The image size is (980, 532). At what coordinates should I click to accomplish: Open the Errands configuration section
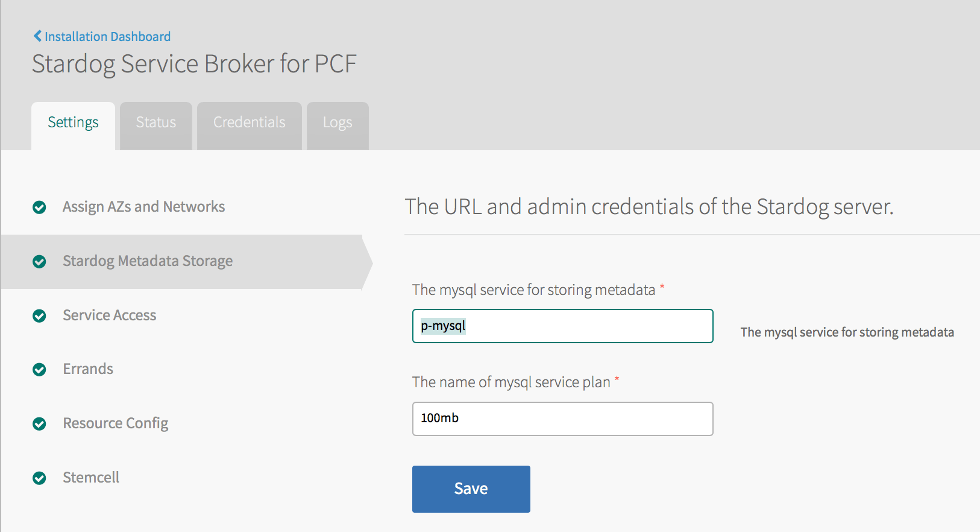88,369
